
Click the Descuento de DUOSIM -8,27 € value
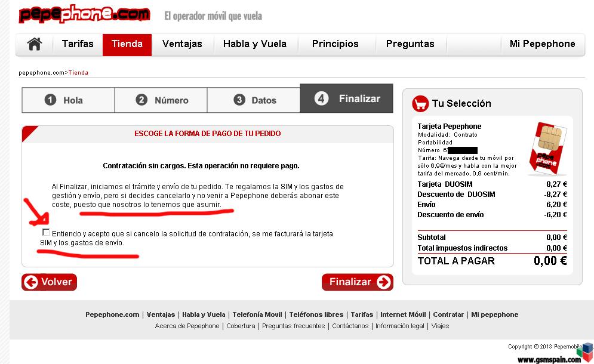pos(555,195)
